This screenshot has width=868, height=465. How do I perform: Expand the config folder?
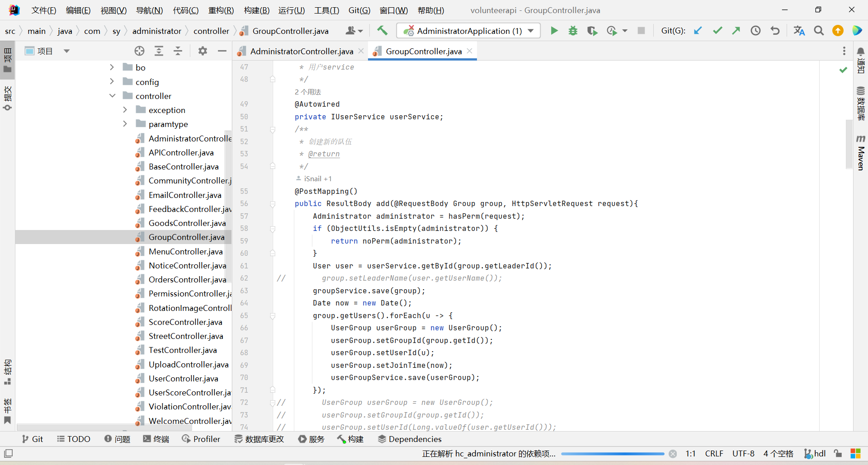point(112,81)
